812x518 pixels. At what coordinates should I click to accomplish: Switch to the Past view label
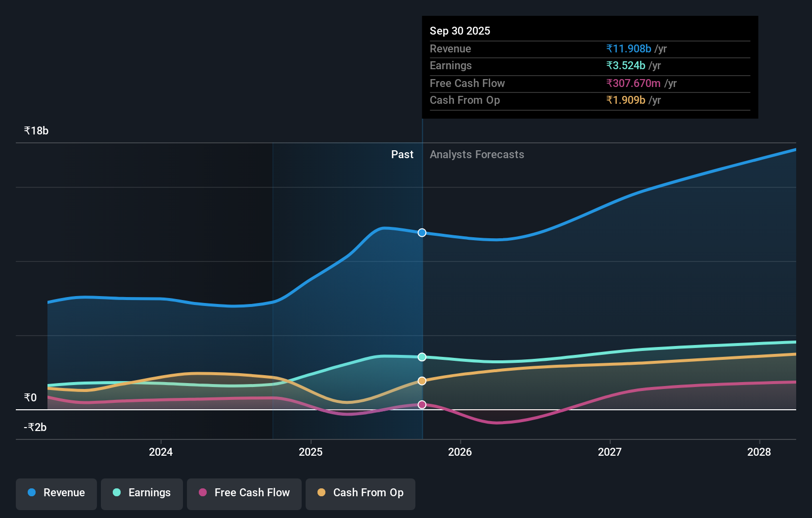tap(402, 154)
